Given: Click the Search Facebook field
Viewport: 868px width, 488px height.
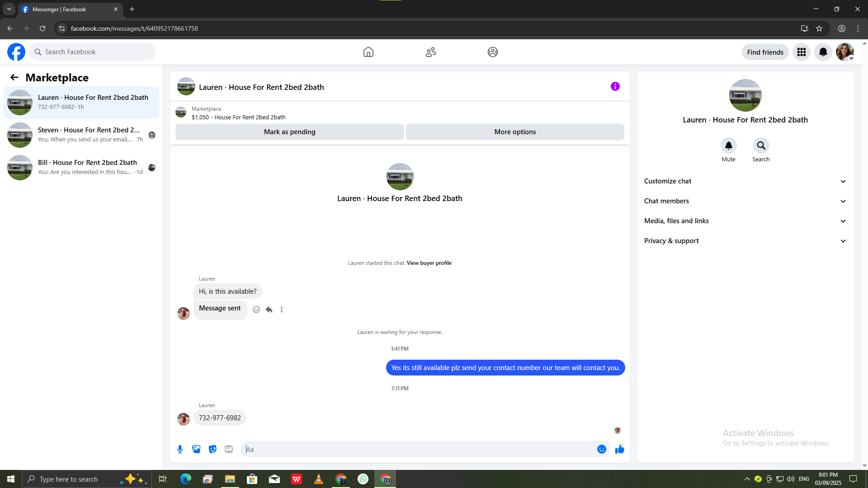Looking at the screenshot, I should [x=92, y=52].
